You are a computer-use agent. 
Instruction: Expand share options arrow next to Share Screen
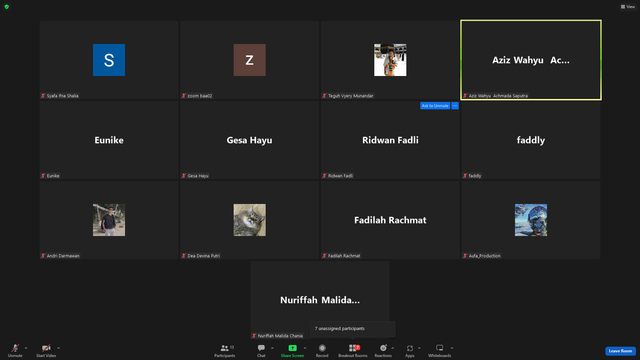click(305, 348)
